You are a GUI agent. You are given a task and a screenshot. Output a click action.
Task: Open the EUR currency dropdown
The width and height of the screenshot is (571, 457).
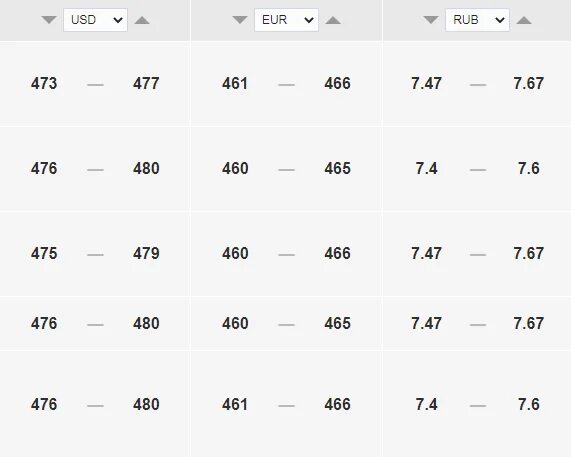click(286, 20)
